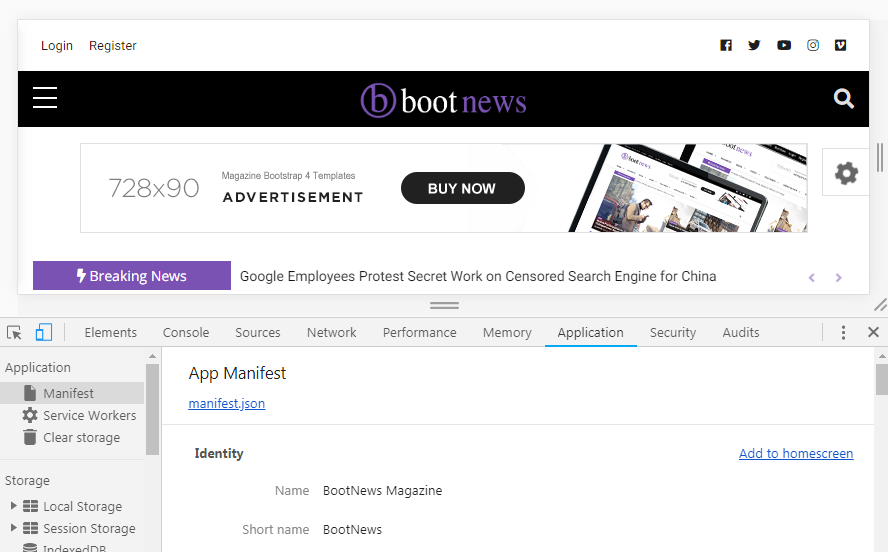The width and height of the screenshot is (888, 552).
Task: Click the manifest.json link
Action: (227, 404)
